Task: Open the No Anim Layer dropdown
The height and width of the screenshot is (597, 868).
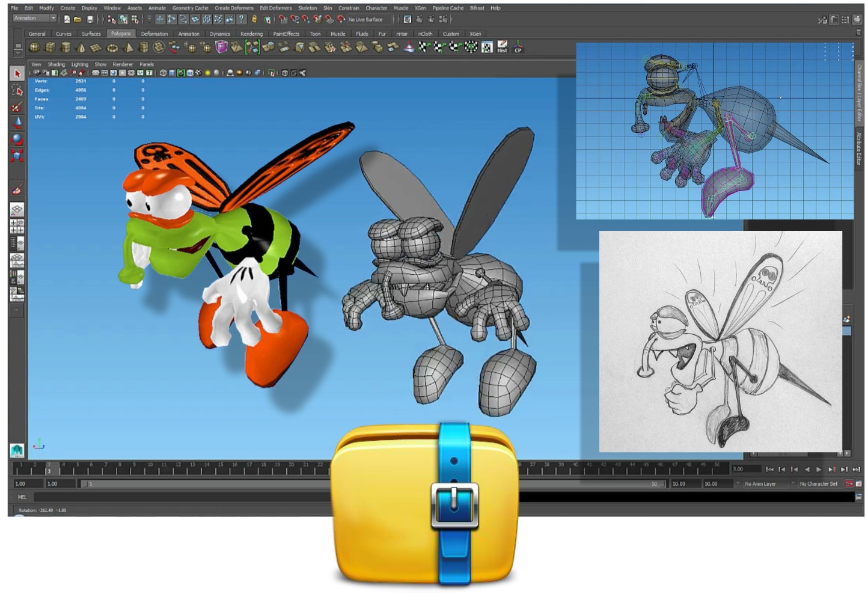Action: (x=762, y=483)
